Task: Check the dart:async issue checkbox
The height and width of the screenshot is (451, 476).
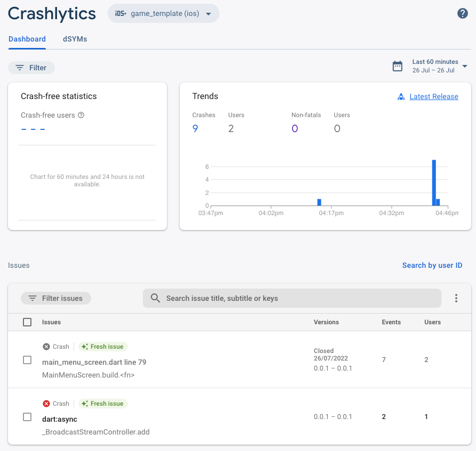Action: coord(27,417)
